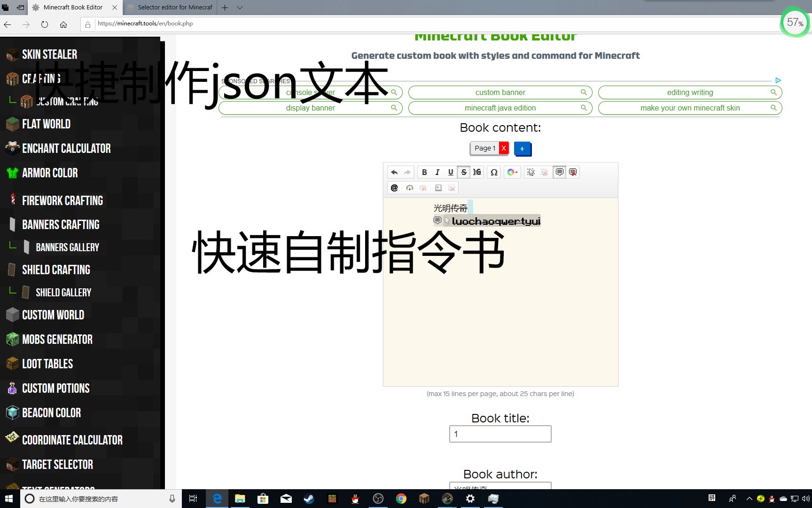Screen dimensions: 812x508
Task: Open Steam from the taskbar
Action: 309,499
